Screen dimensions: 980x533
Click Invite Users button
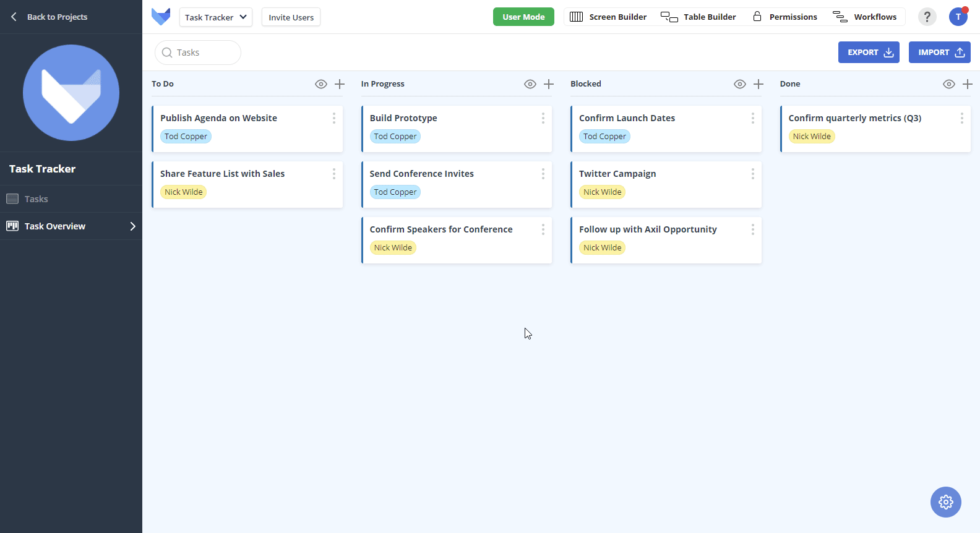pyautogui.click(x=291, y=17)
